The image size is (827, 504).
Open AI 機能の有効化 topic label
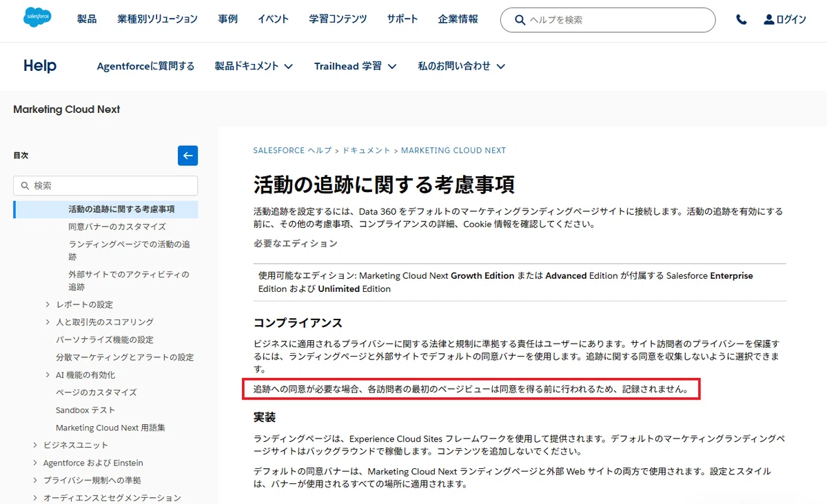tap(85, 375)
